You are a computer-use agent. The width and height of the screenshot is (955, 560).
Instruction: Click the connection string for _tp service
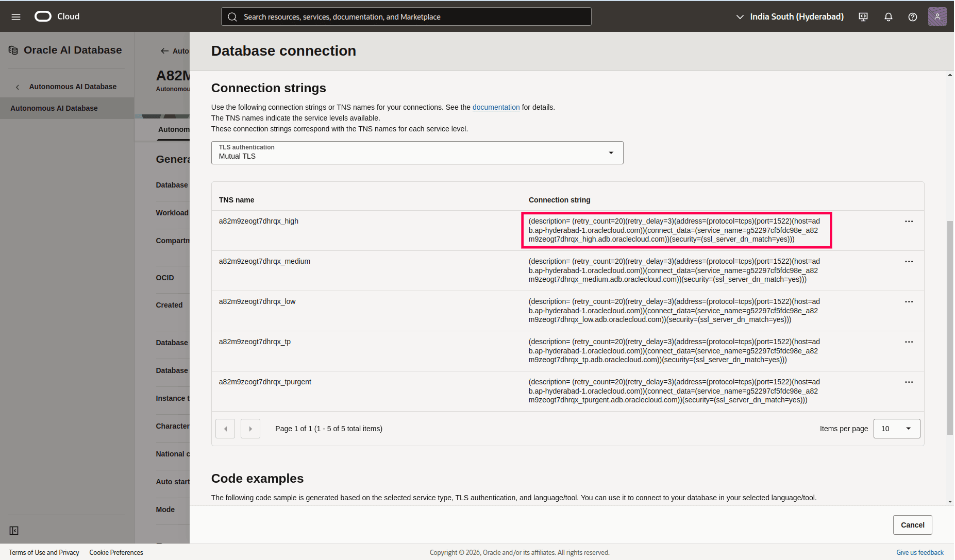[x=674, y=351]
